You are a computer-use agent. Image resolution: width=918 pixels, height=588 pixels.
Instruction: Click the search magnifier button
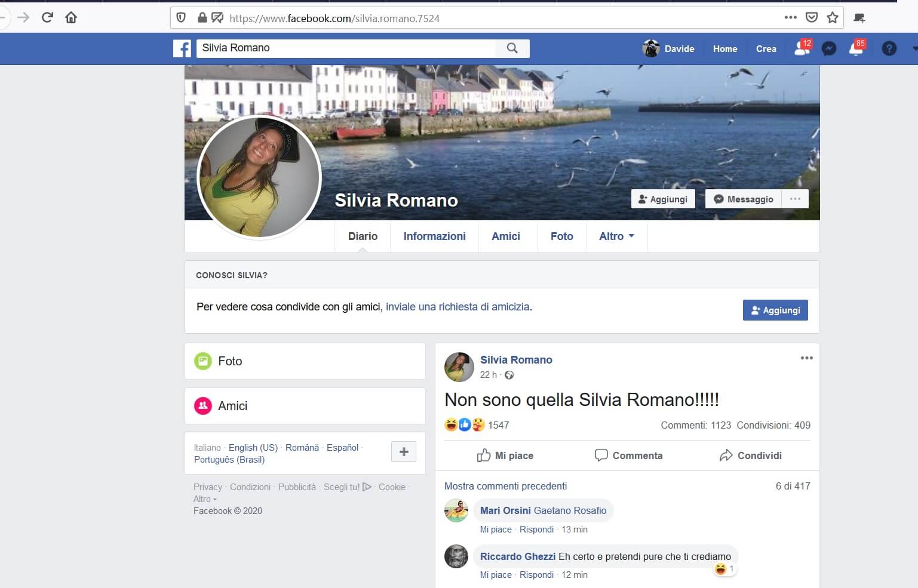(x=512, y=48)
